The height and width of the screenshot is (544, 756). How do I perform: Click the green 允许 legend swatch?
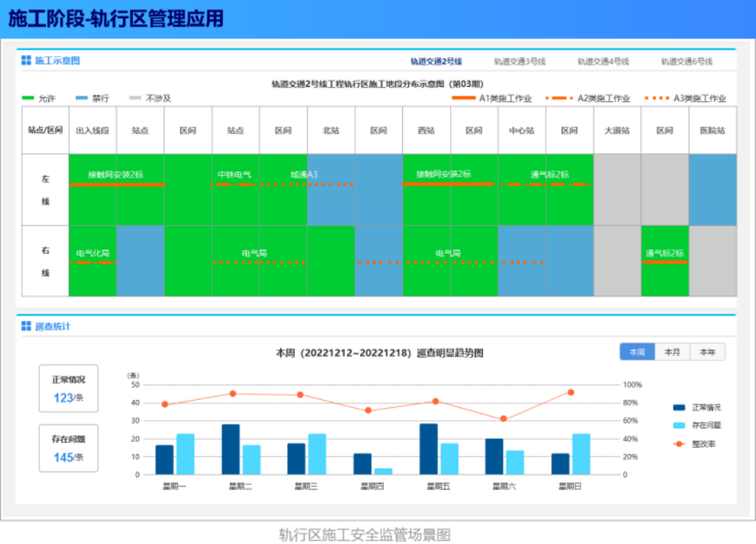29,98
